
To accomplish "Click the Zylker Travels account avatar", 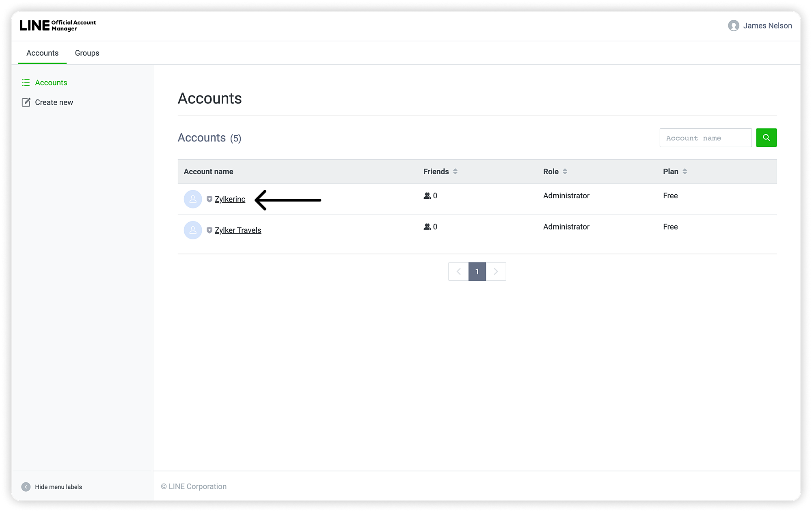I will point(193,230).
